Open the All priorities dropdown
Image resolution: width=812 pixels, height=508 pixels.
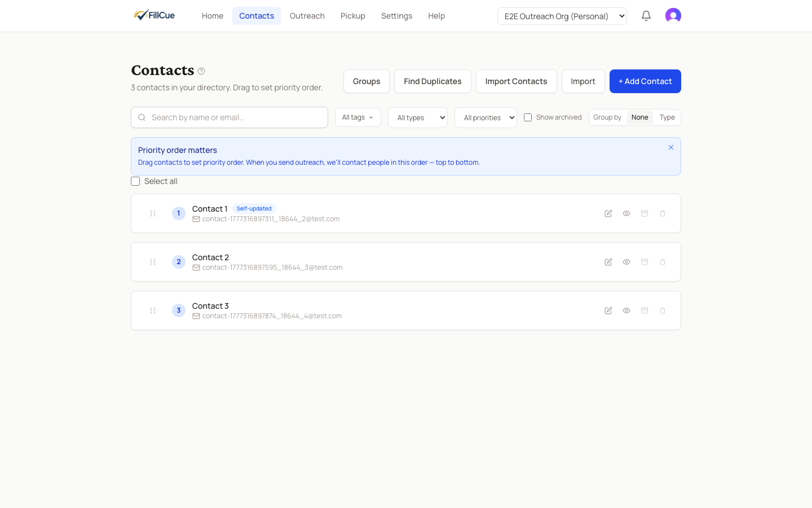486,117
